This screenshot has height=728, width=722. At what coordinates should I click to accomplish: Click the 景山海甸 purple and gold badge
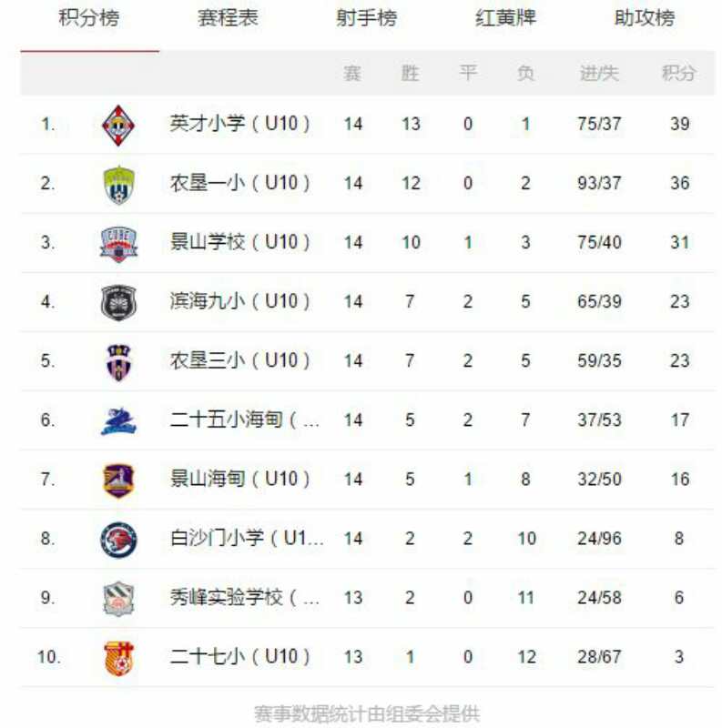click(119, 480)
